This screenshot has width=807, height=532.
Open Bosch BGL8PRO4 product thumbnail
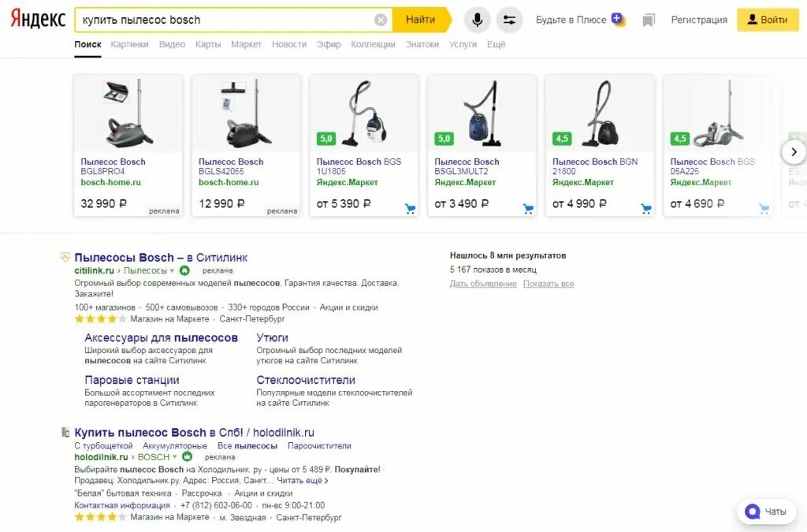[x=128, y=113]
